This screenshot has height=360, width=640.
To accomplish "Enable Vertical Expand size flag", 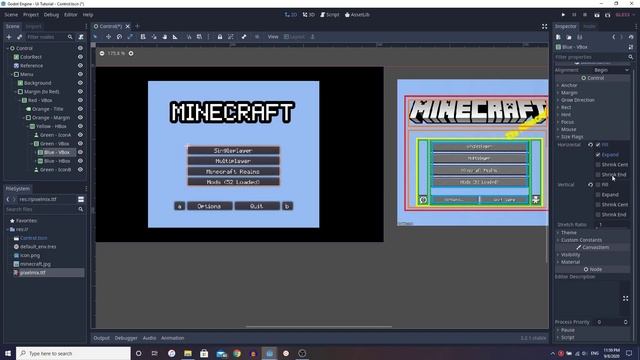I will [598, 195].
